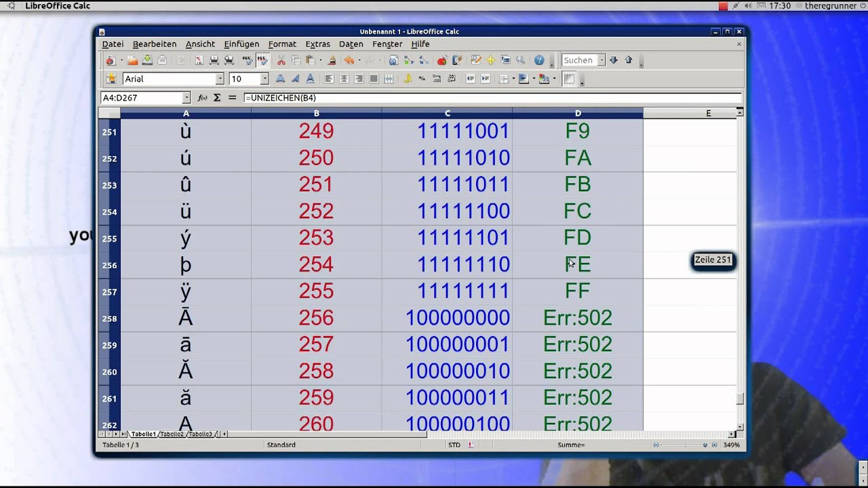Click the zoom in plus button
The image size is (868, 488).
coord(714,445)
